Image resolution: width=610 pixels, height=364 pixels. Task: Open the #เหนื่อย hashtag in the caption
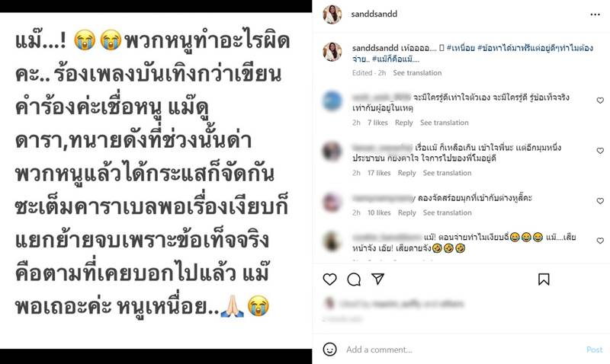461,48
